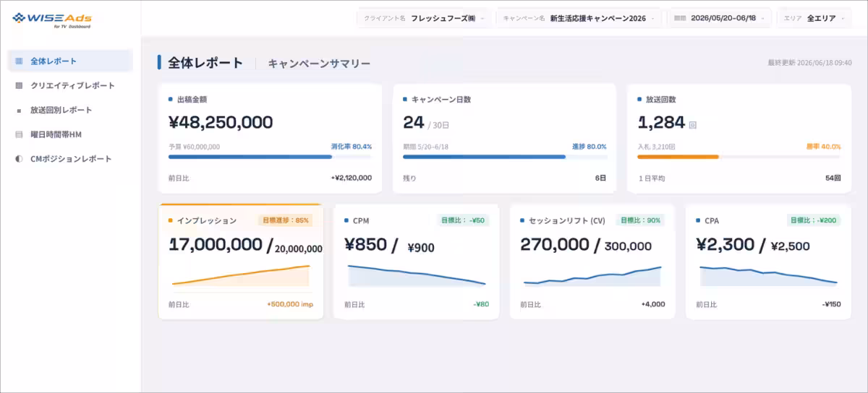
Task: Click the +500,000 imp value
Action: click(290, 304)
